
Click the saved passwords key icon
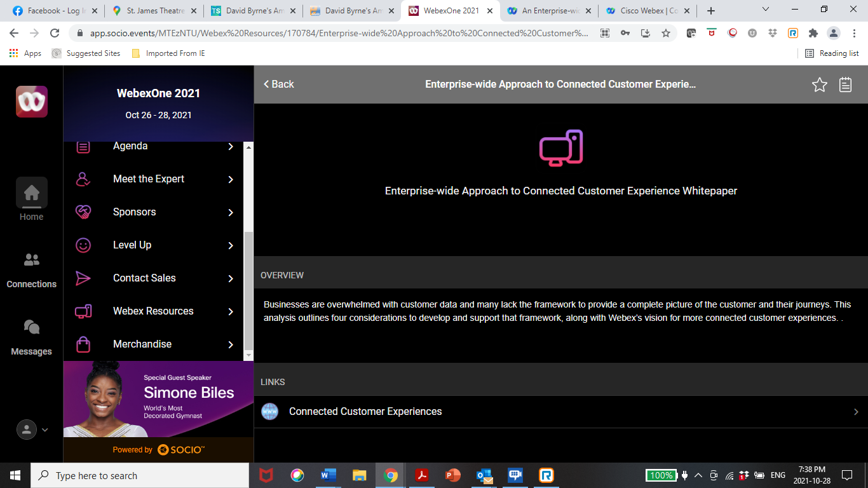[x=625, y=33]
